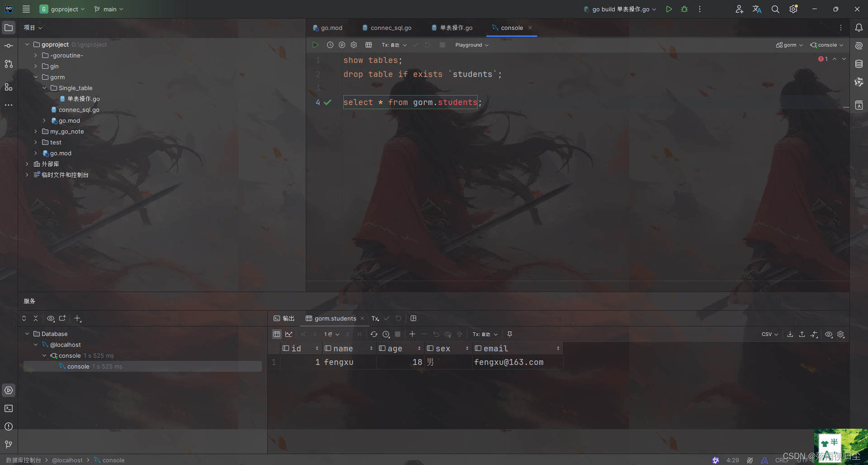Select the test folder in tree
Viewport: 868px width, 465px height.
(56, 142)
